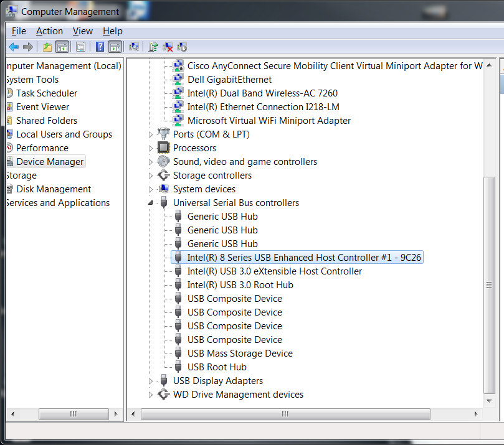
Task: Click the Processors category icon
Action: (x=163, y=148)
